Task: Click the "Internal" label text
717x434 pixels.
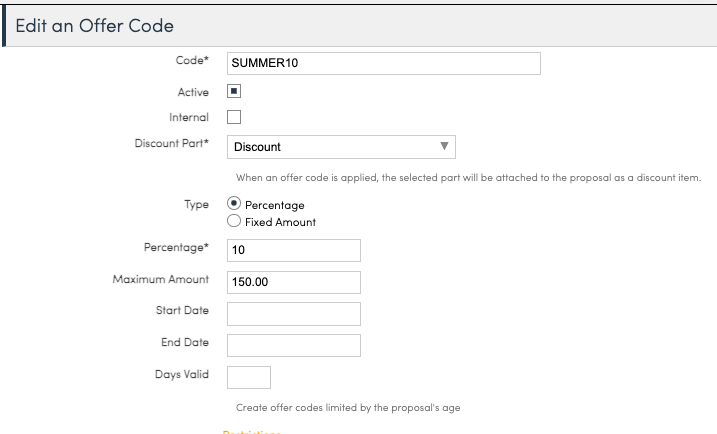Action: [x=189, y=117]
